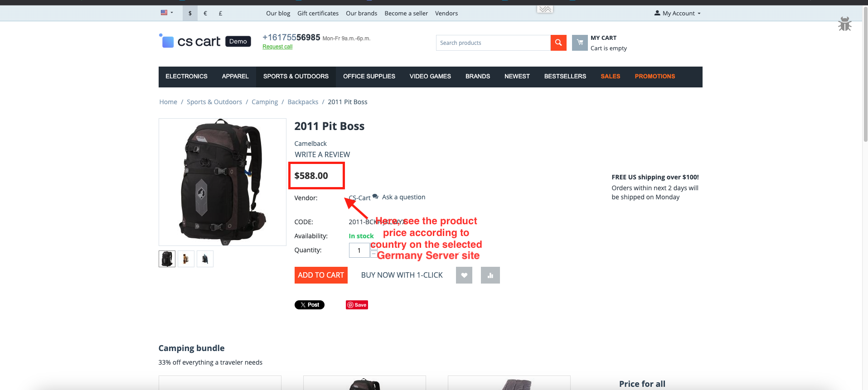
Task: Click the Add to Cart button
Action: coord(321,275)
